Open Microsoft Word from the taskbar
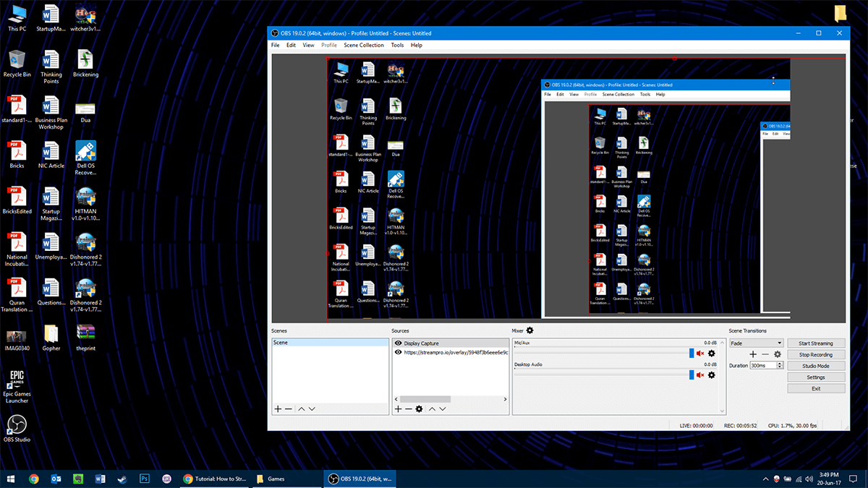This screenshot has width=868, height=488. click(100, 479)
